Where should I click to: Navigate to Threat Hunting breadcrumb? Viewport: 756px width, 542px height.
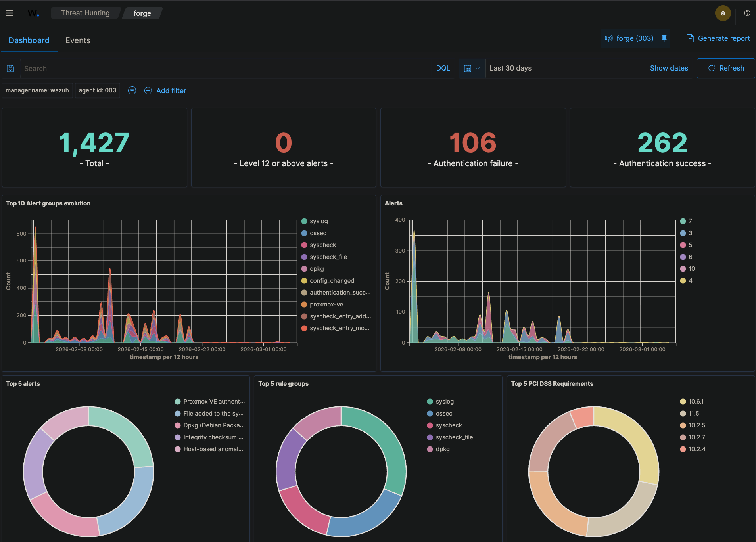[85, 13]
